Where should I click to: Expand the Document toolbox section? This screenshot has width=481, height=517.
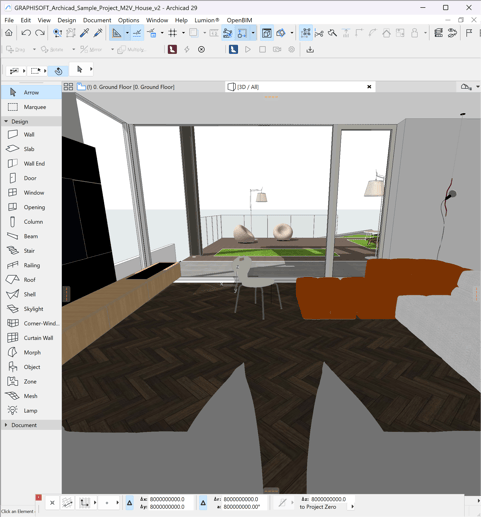6,425
